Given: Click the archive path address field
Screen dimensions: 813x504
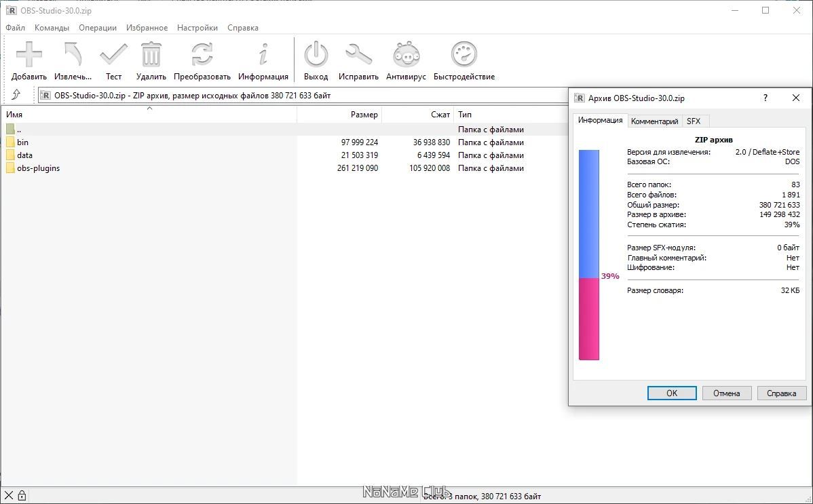Looking at the screenshot, I should 303,96.
